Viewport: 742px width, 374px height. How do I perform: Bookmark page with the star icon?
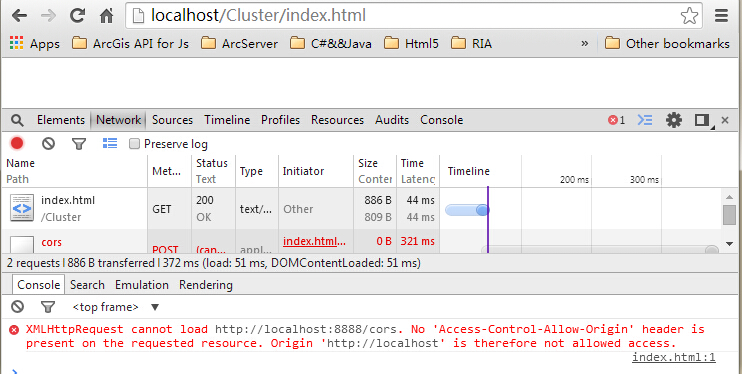689,16
